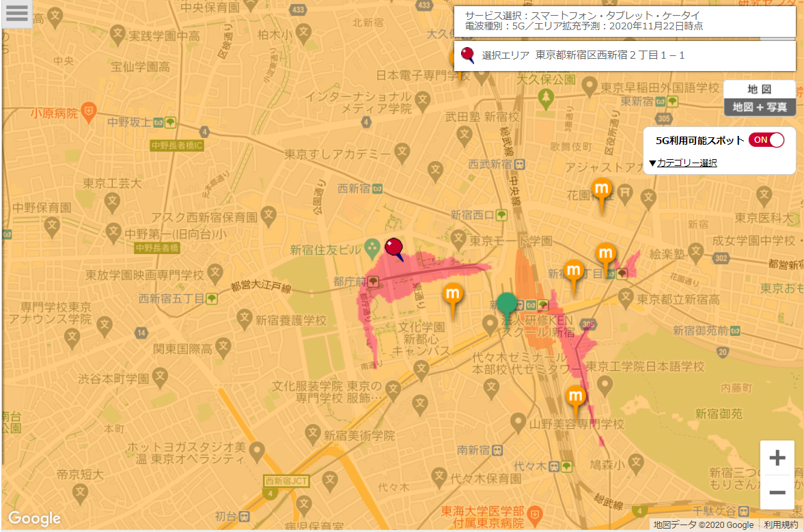
Task: Click the 新宿住友ビル landmark icon
Action: point(372,249)
